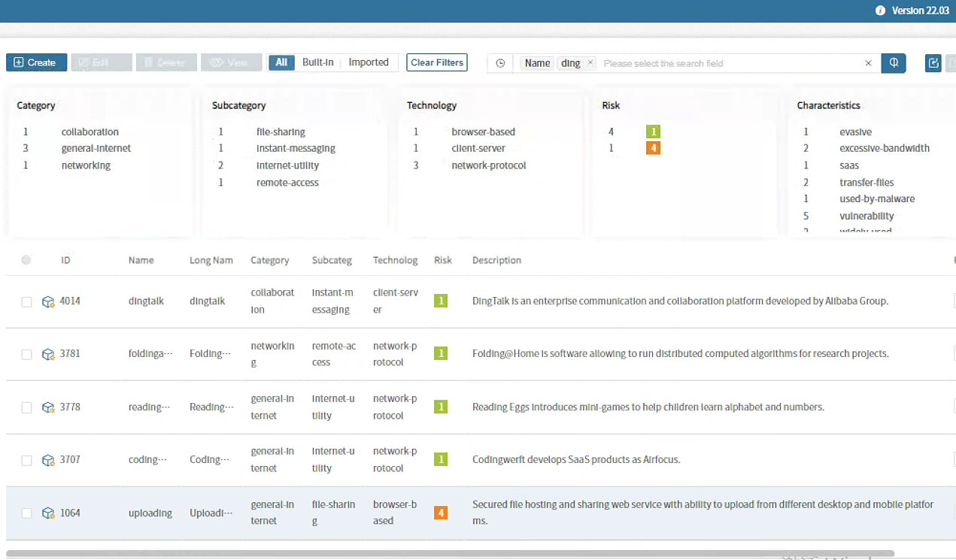Filter by green risk level 1 swatch
This screenshot has height=560, width=956.
(652, 132)
